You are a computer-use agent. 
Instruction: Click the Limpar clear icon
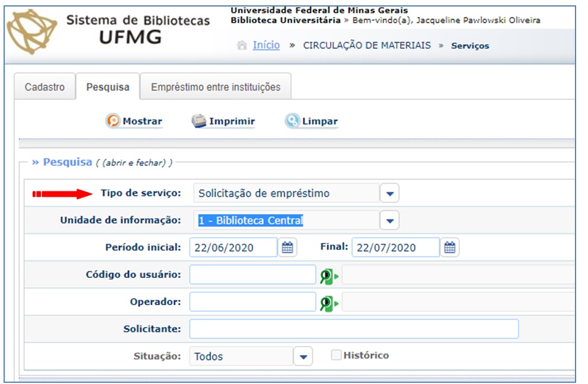[x=292, y=121]
